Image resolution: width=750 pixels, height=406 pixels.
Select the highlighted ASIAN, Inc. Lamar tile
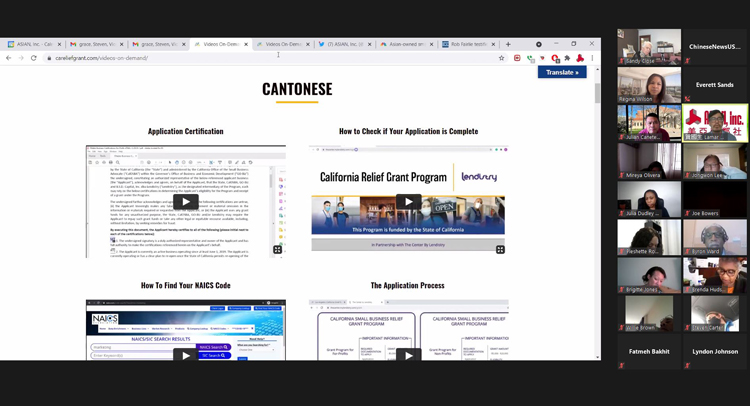[x=715, y=123]
